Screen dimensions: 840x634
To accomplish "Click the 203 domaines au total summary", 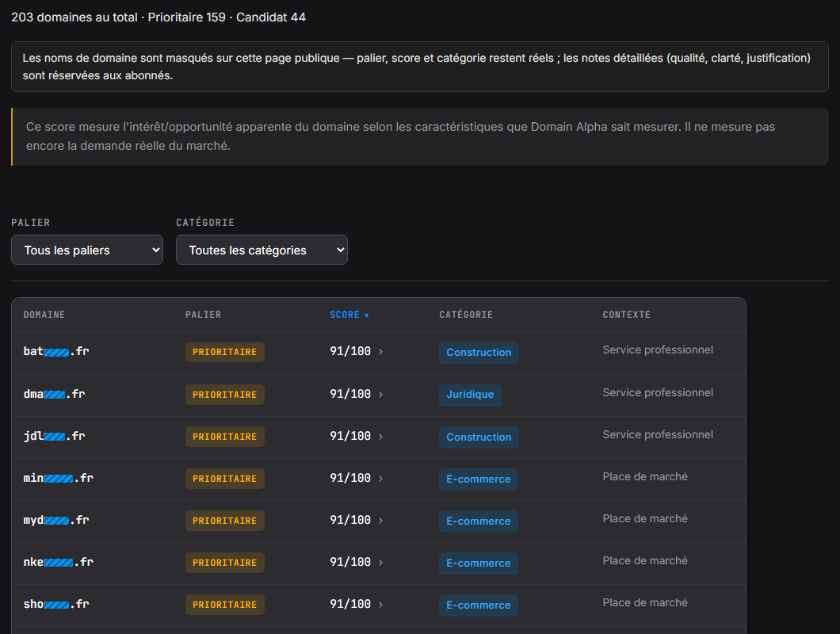I will click(74, 17).
